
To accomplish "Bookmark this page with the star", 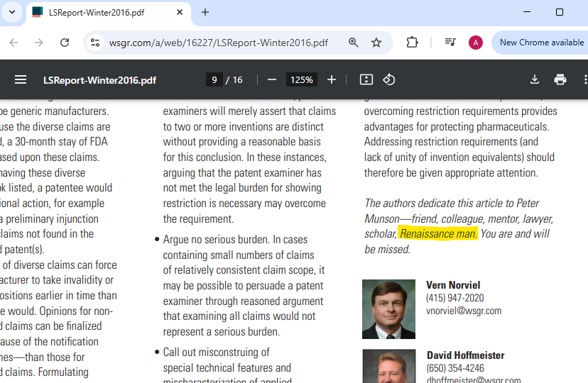I will click(x=376, y=43).
